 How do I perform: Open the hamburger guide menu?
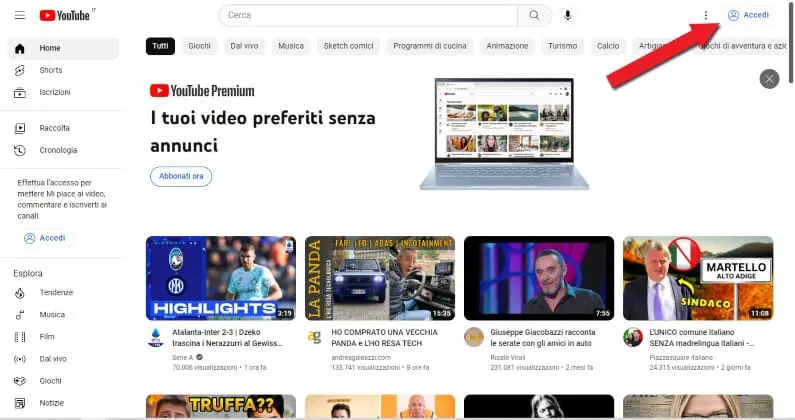coord(20,15)
